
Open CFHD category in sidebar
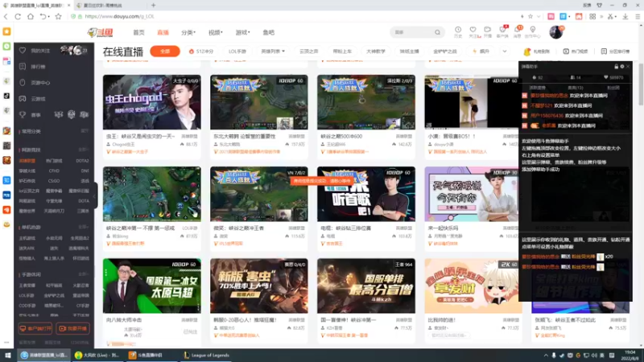click(54, 171)
